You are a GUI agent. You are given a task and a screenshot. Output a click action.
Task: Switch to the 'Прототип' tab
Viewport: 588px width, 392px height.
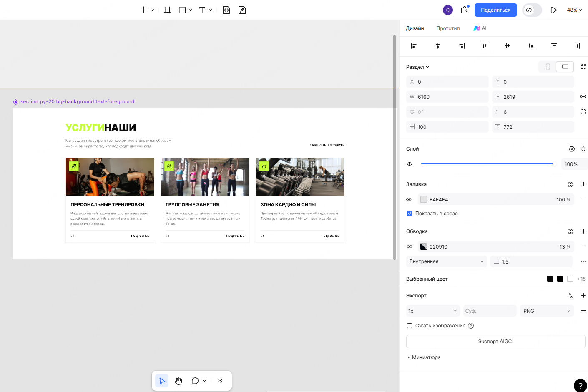coord(448,28)
